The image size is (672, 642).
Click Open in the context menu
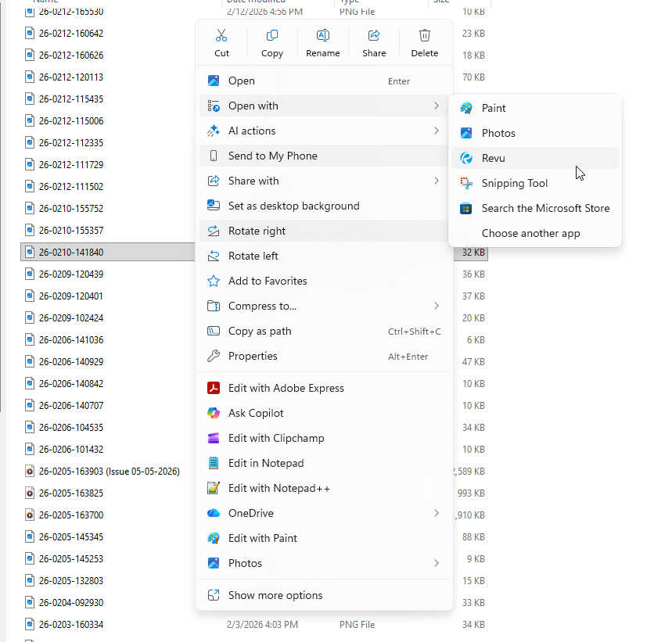(324, 81)
